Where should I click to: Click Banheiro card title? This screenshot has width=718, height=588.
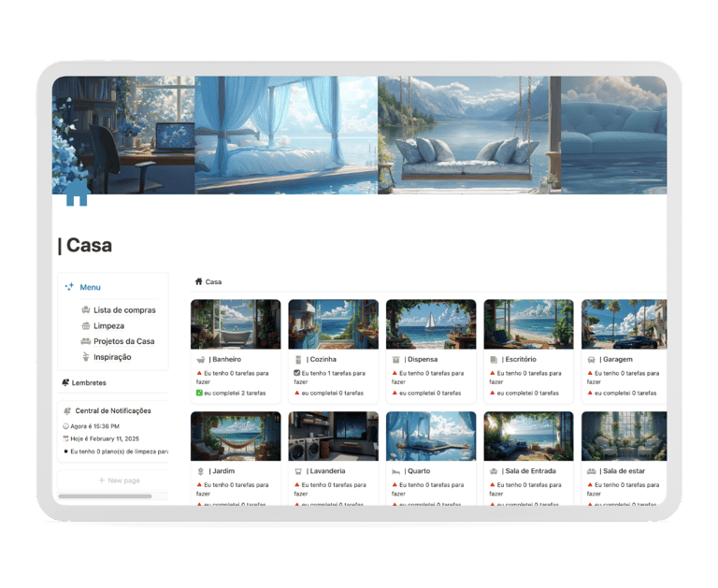224,360
